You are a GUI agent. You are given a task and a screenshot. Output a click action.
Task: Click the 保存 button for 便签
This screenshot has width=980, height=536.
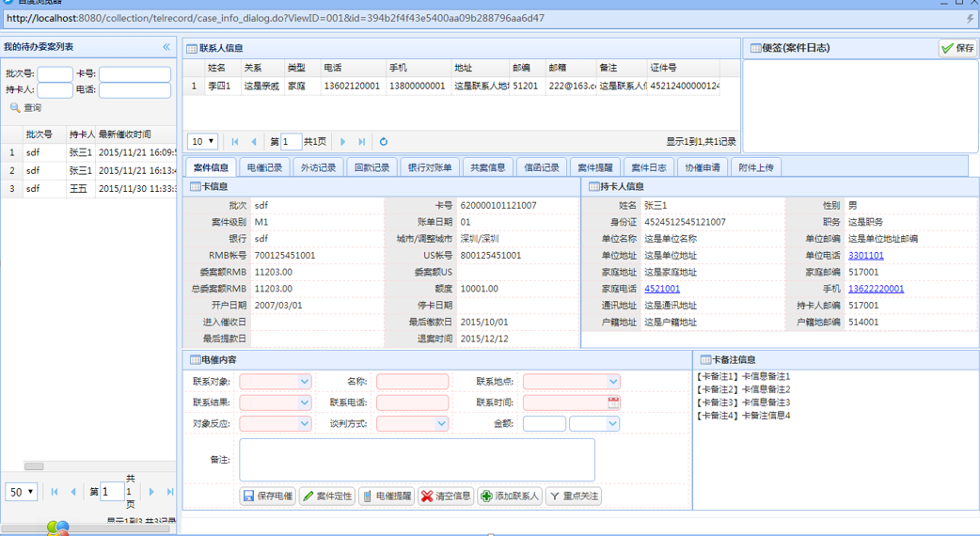pyautogui.click(x=958, y=48)
